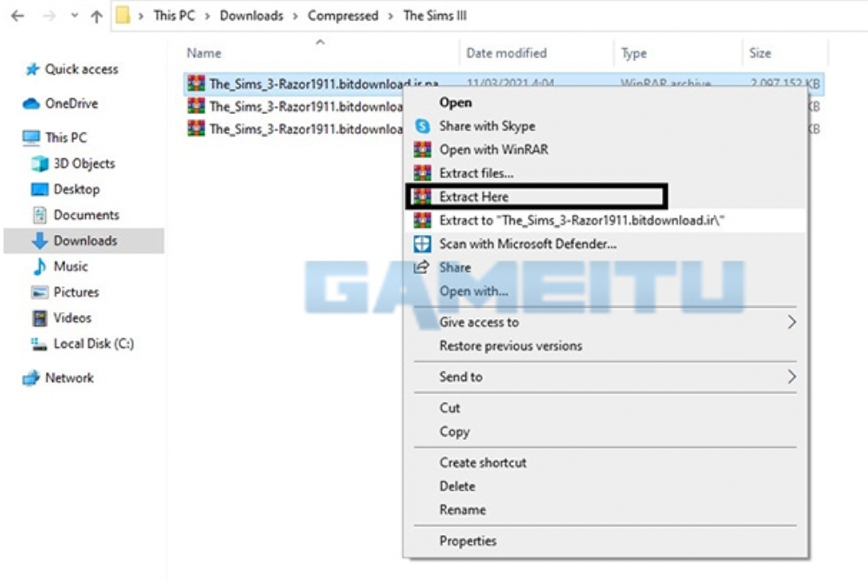Viewport: 868px width, 588px height.
Task: Select This PC in the sidebar
Action: tap(66, 137)
